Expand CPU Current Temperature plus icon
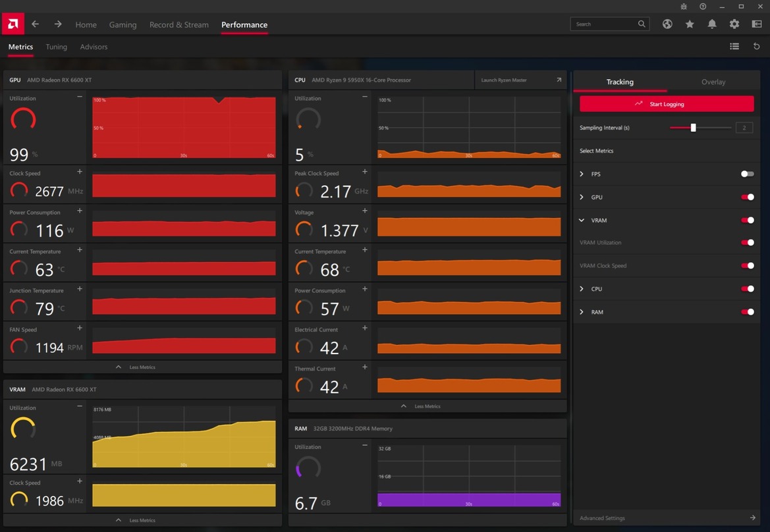 pyautogui.click(x=365, y=250)
